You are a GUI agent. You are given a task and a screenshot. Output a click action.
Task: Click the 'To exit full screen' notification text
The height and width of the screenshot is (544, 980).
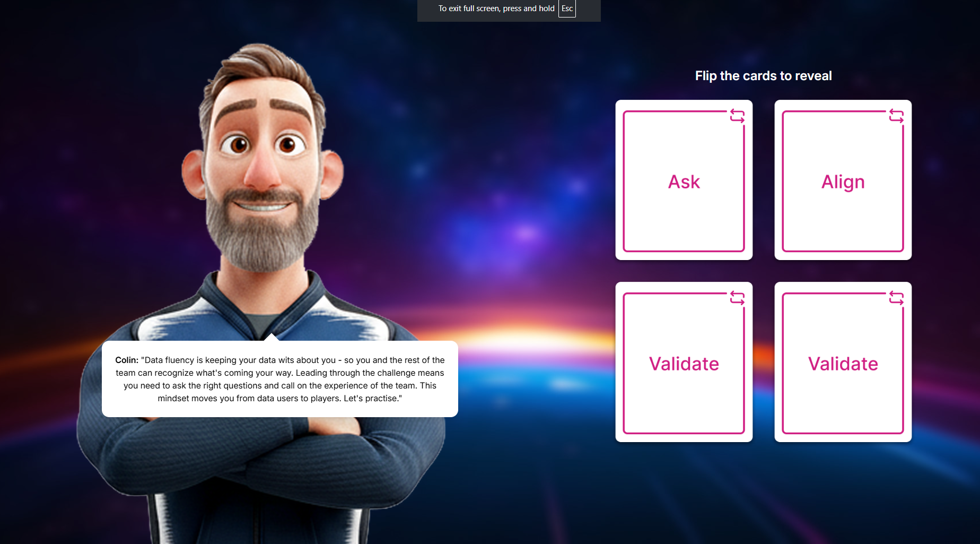click(496, 8)
